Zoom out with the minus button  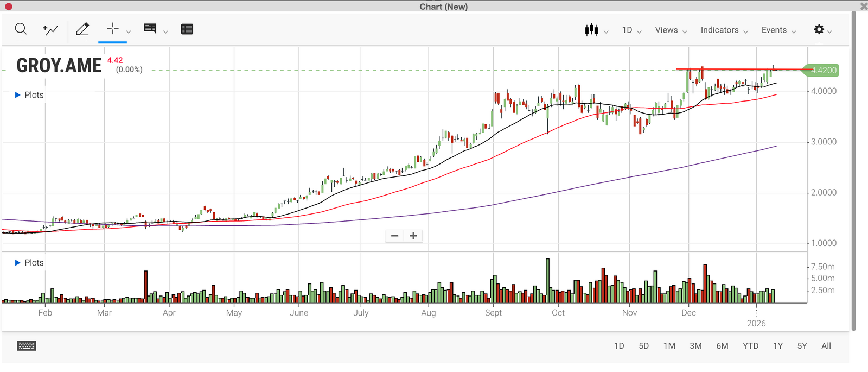tap(394, 236)
